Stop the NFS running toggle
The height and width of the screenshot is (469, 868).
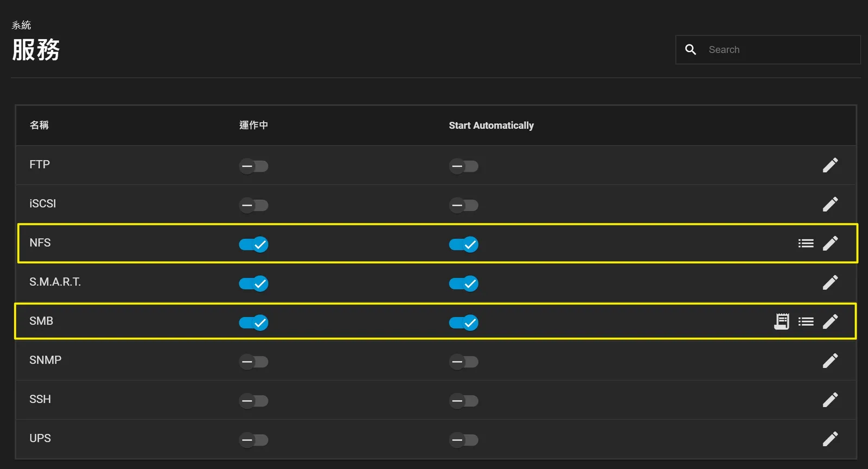[253, 244]
